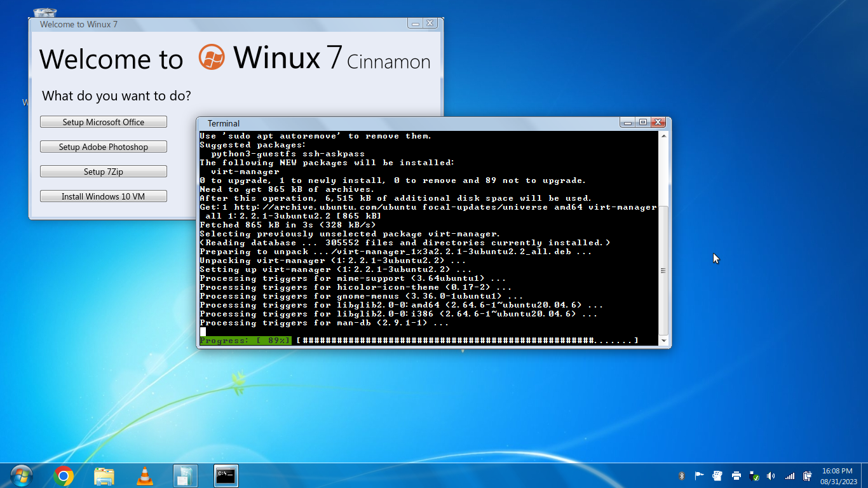Switch to the Terminal taskbar item

226,475
